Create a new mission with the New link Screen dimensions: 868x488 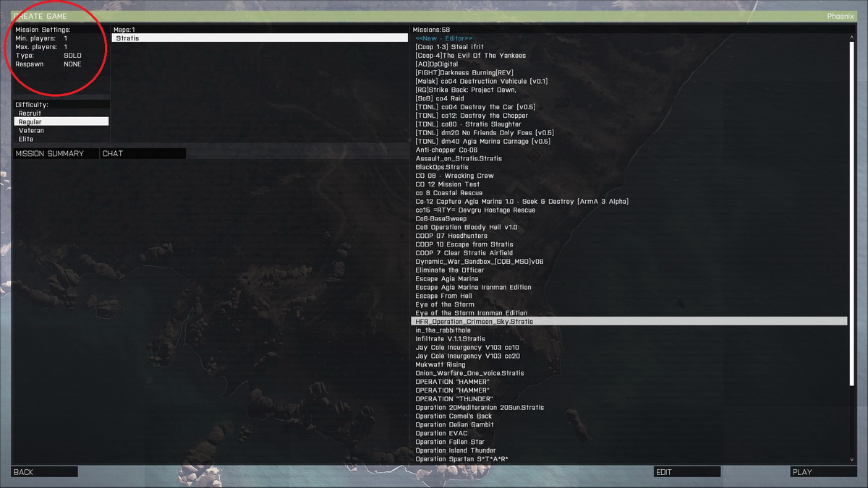[430, 38]
